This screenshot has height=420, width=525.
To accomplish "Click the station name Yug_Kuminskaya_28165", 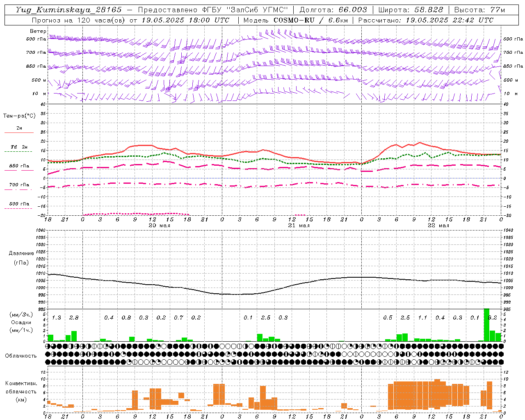I will 69,10.
